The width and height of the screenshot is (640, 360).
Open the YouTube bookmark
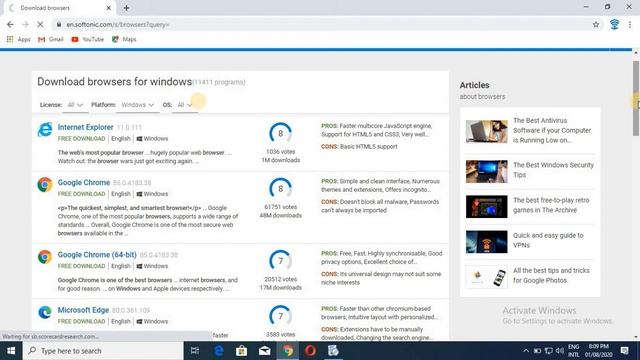tap(87, 39)
